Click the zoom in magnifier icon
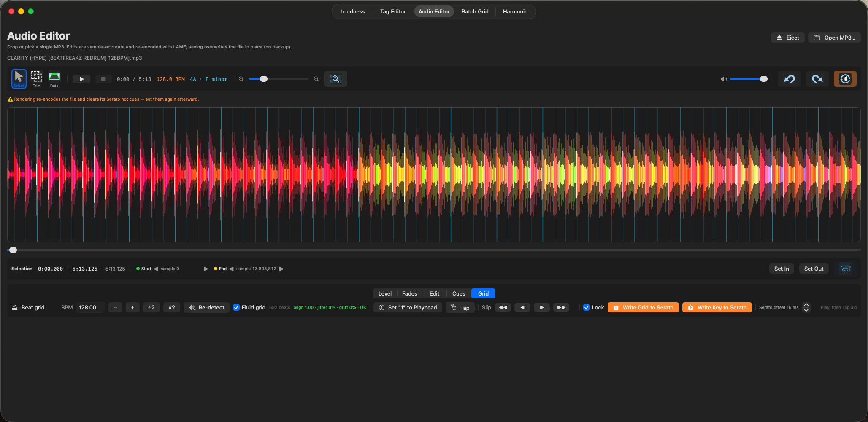 point(316,79)
